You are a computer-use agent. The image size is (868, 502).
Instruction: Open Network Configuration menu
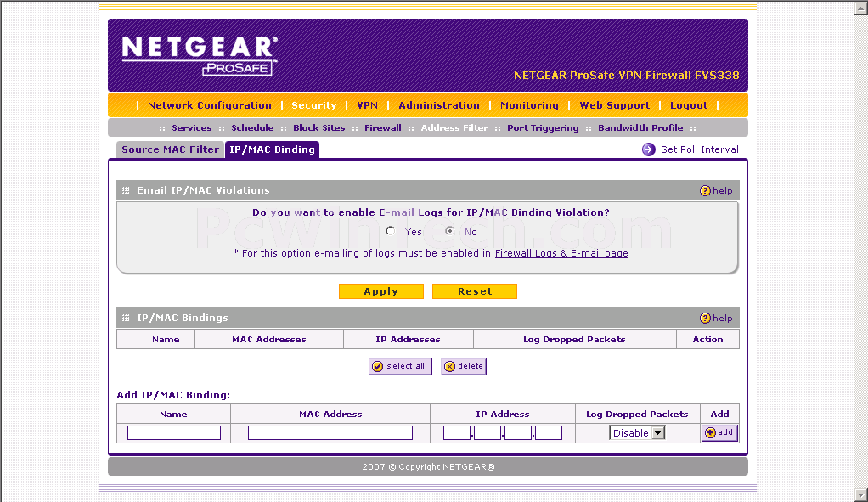coord(209,105)
